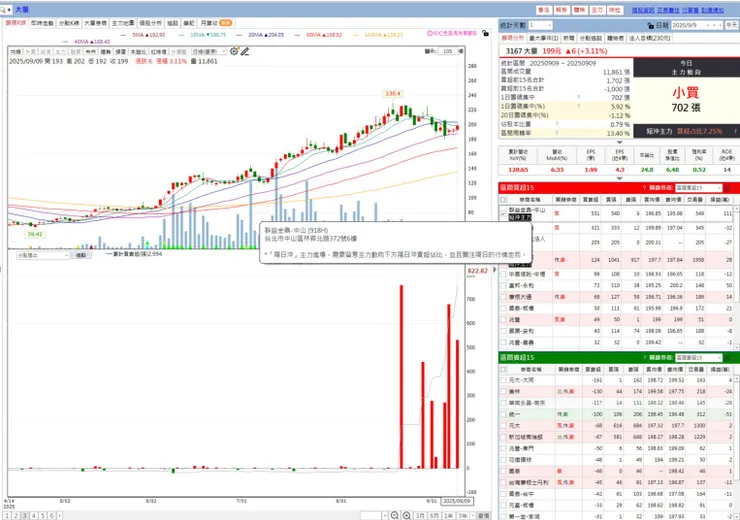Set chart range with 3月 button

(x=420, y=516)
